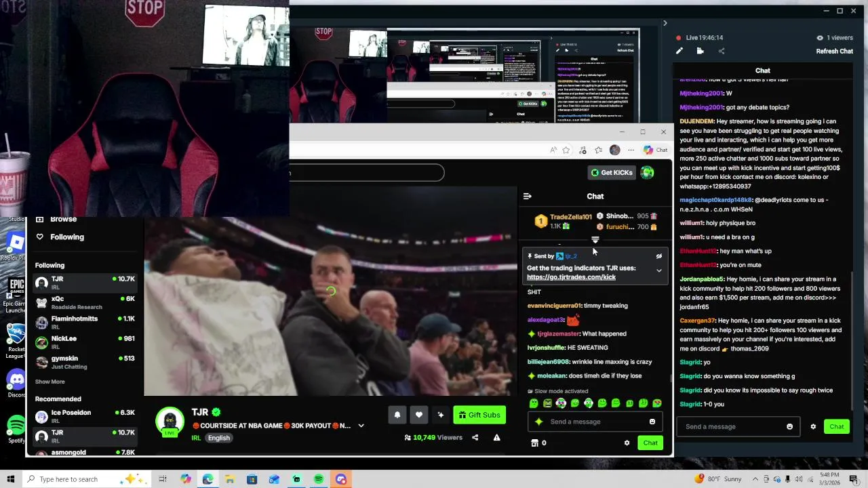Open the IRL category link under stream title
This screenshot has width=868, height=488.
tap(196, 438)
